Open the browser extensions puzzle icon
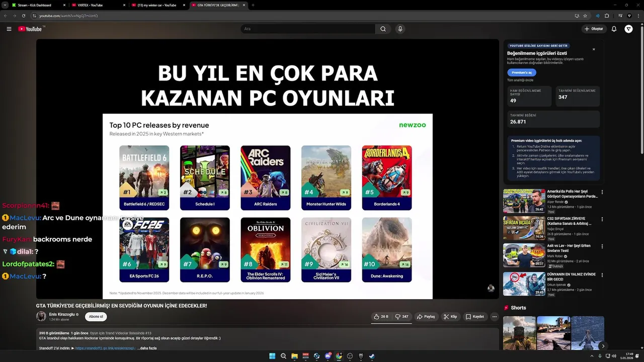 click(607, 16)
